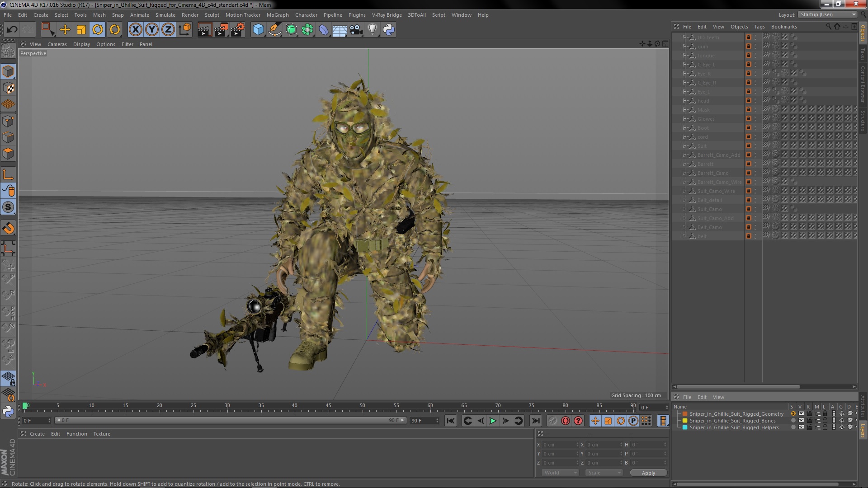Toggle visibility dots for gum object

pos(755,47)
